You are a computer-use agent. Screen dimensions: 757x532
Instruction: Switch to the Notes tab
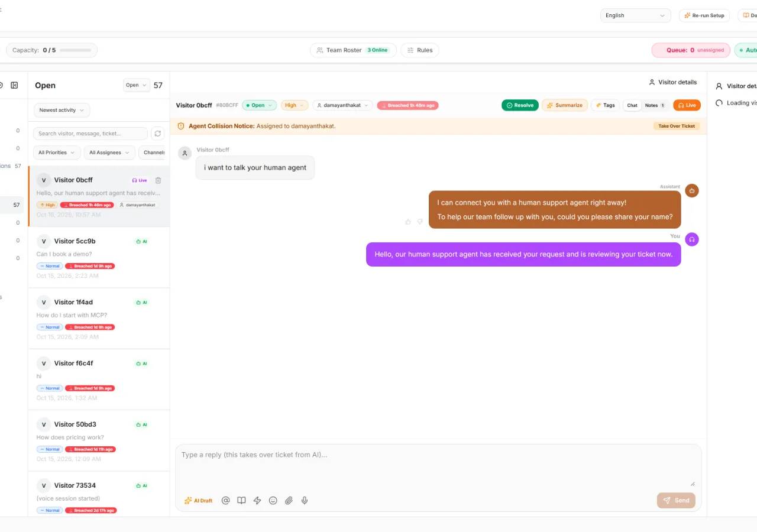pyautogui.click(x=655, y=105)
